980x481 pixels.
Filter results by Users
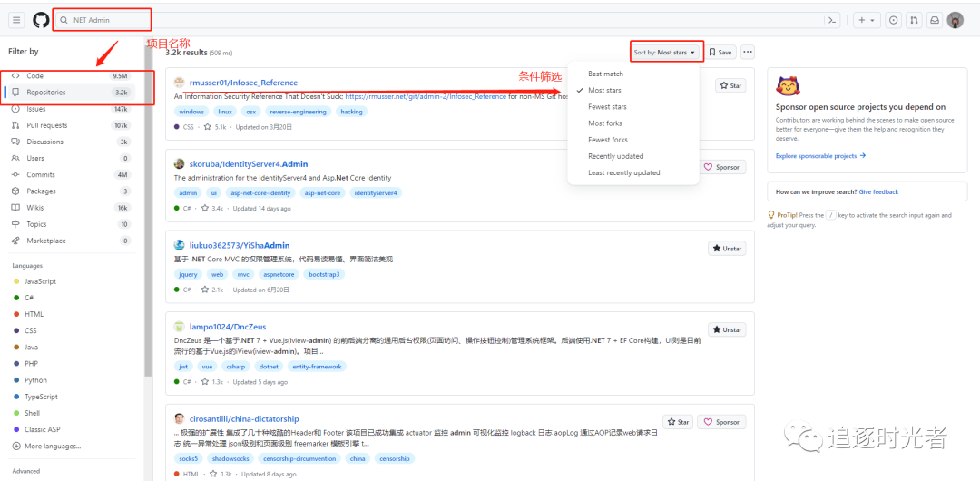pos(70,158)
